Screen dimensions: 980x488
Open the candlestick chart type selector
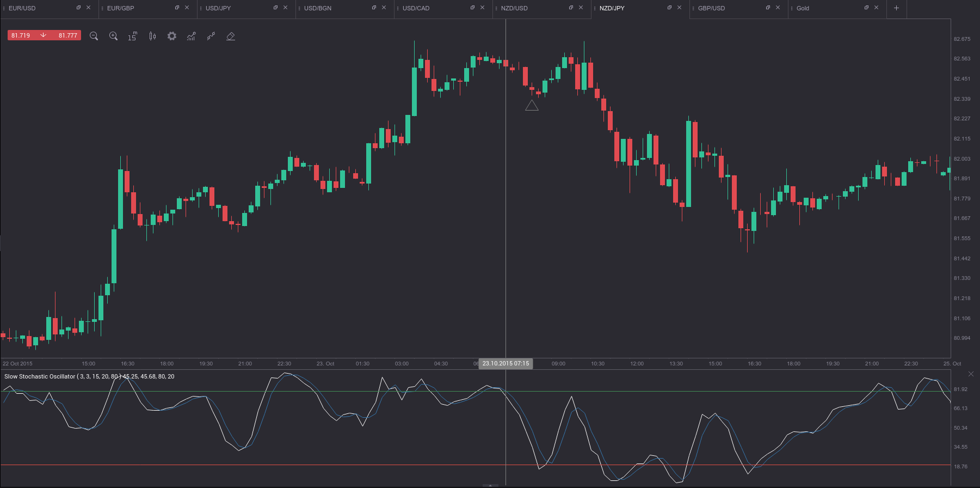coord(152,36)
